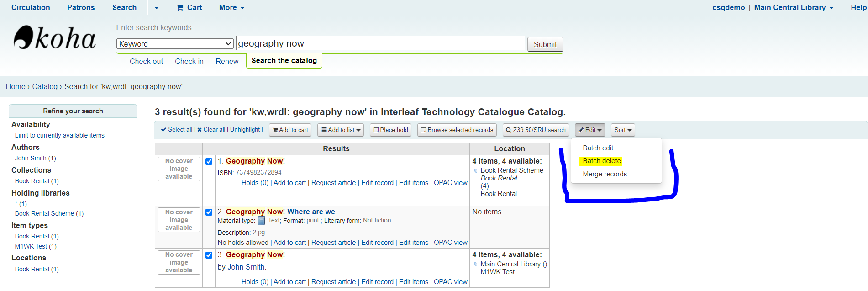Image resolution: width=868 pixels, height=291 pixels.
Task: Click No cover image for result 2
Action: pyautogui.click(x=179, y=220)
